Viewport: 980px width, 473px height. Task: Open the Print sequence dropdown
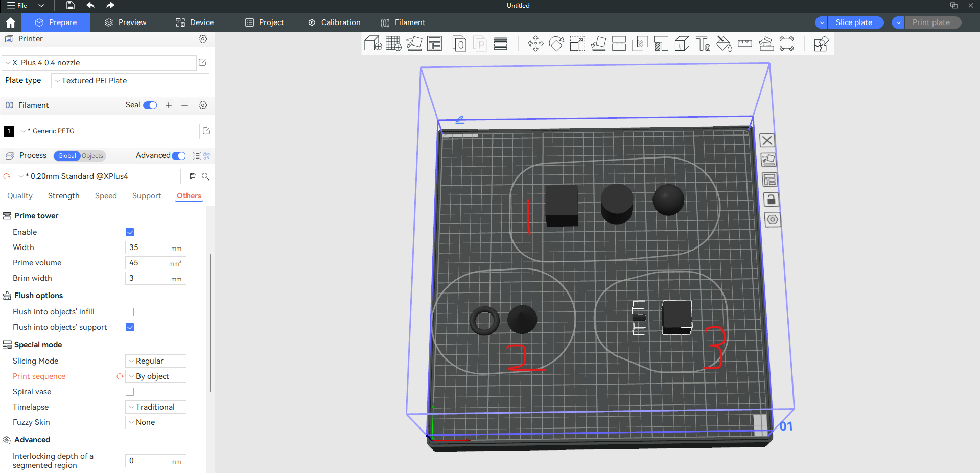156,376
